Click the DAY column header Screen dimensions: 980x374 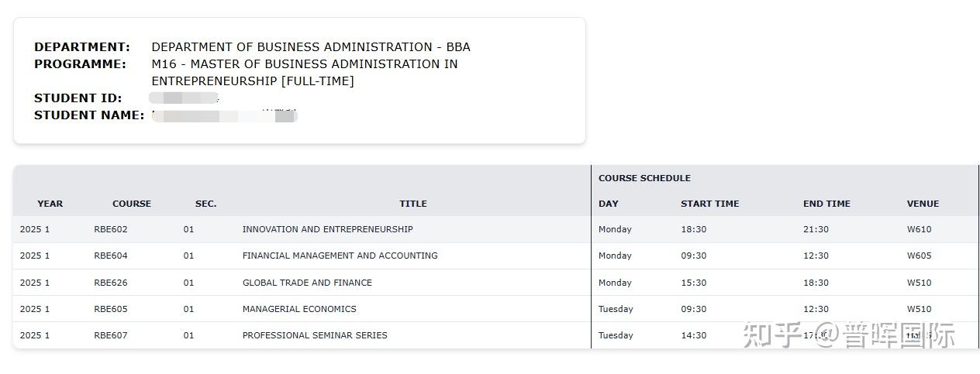click(608, 204)
